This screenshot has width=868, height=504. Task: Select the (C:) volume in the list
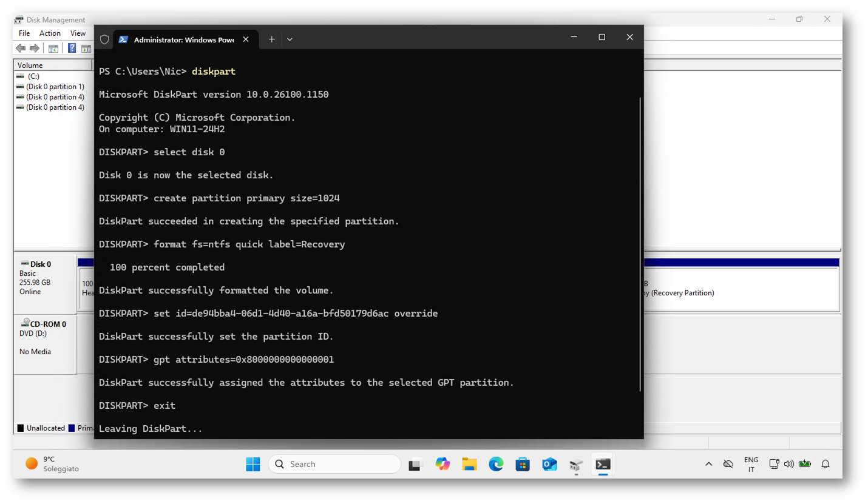pyautogui.click(x=33, y=76)
